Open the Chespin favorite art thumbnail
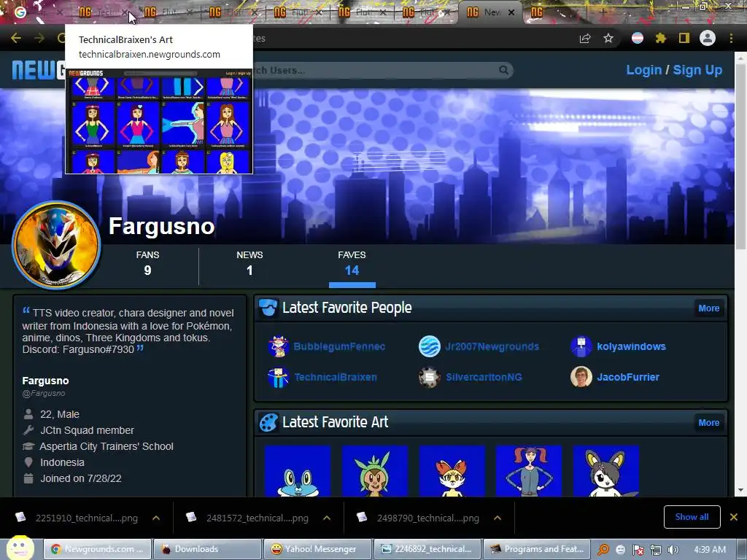This screenshot has width=747, height=560. point(375,472)
